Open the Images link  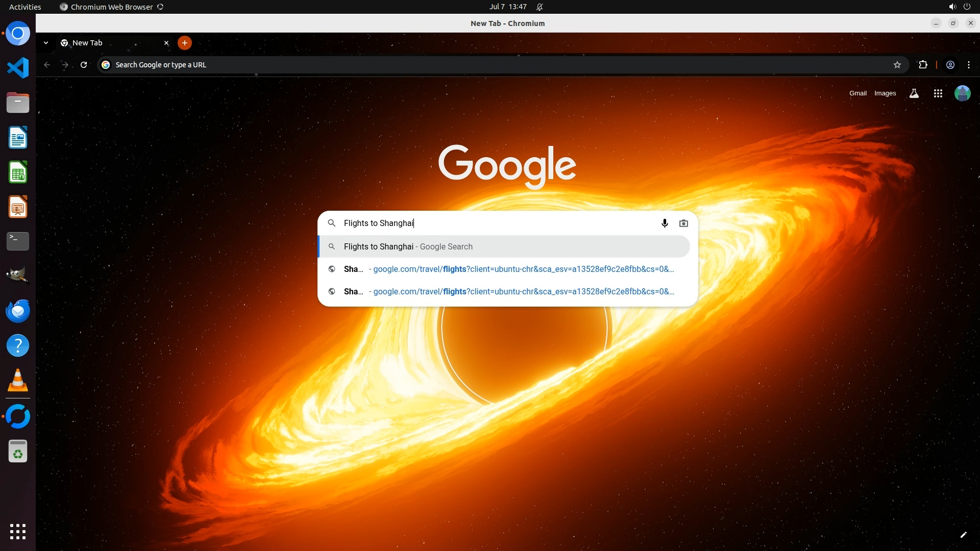[x=885, y=93]
